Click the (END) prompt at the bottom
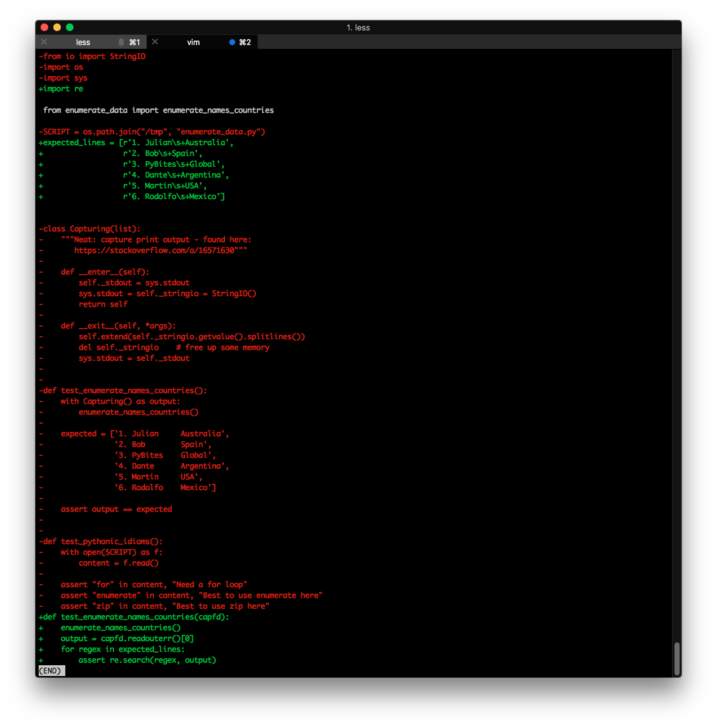 click(51, 670)
